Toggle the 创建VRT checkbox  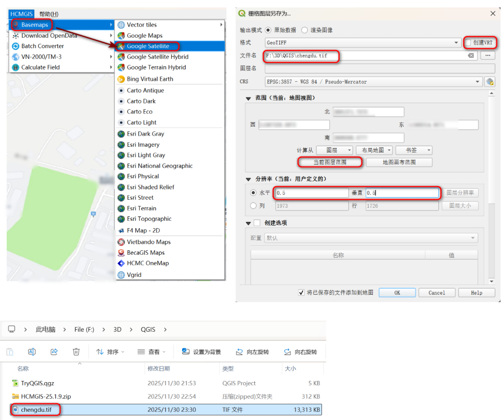click(468, 43)
